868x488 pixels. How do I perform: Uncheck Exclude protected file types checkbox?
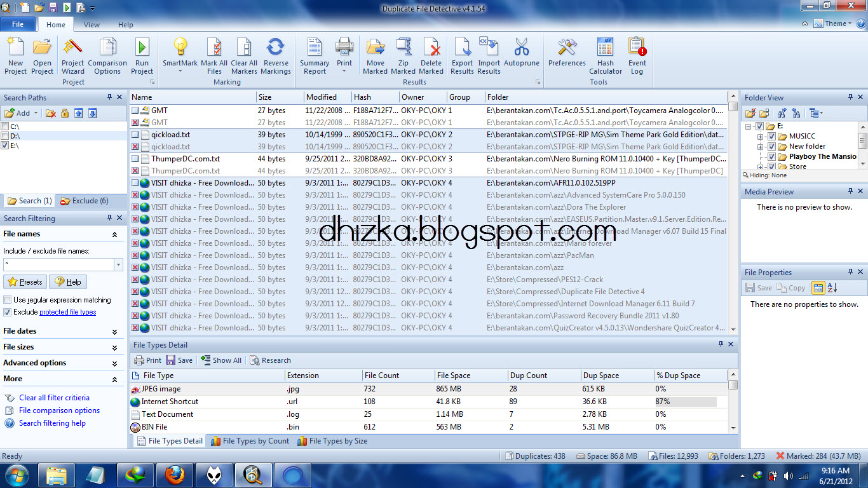pos(8,312)
